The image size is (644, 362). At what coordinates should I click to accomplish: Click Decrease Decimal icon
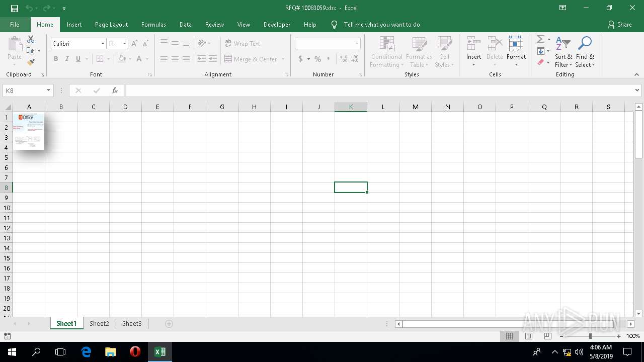(355, 59)
